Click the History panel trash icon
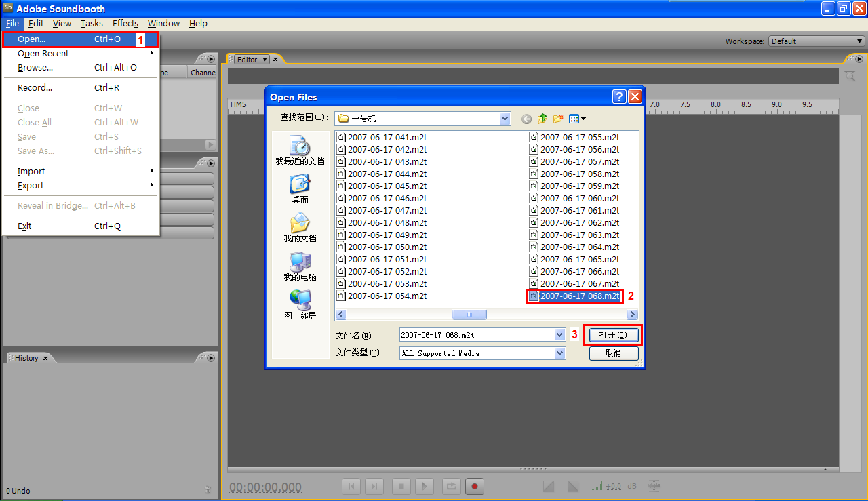Screen dimensions: 868x501 pos(208,489)
